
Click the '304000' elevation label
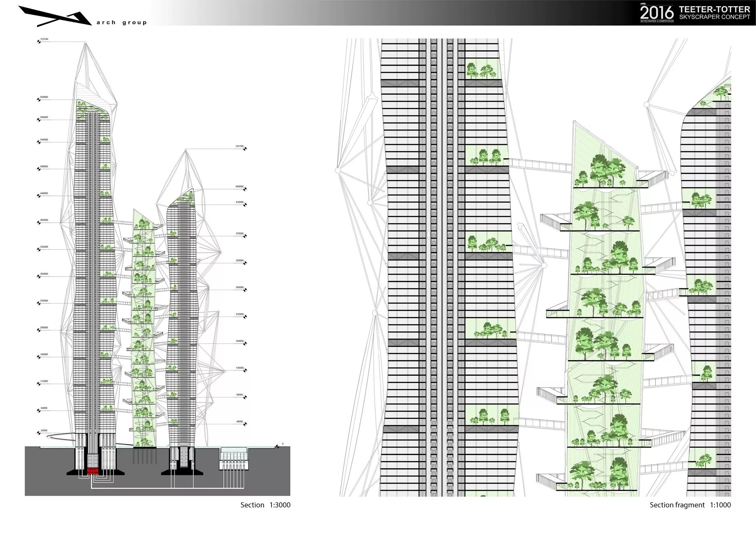click(x=44, y=274)
